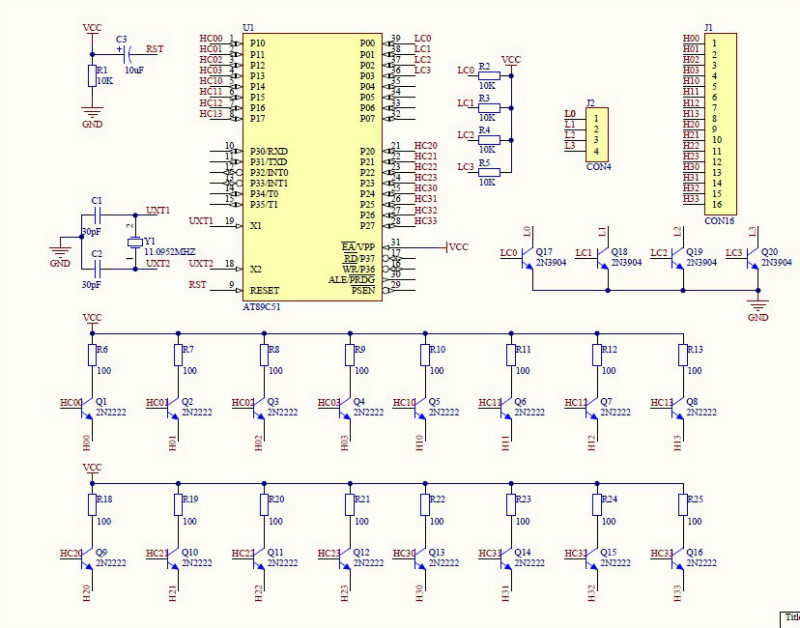Select the P30/RXD pin label

pos(269,151)
